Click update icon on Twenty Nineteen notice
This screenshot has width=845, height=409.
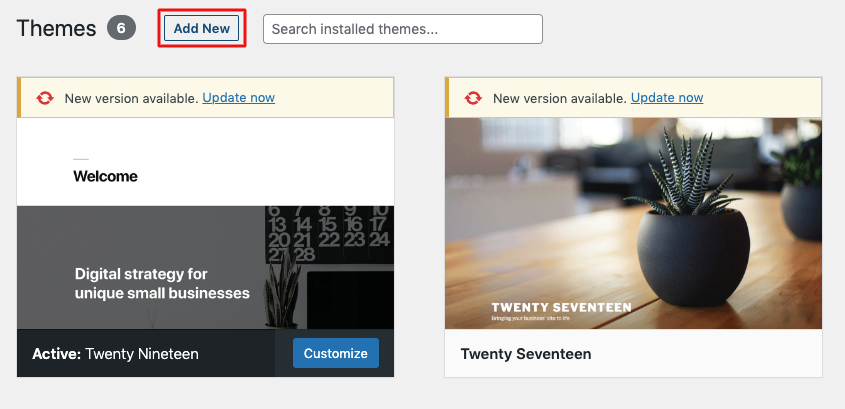(45, 98)
